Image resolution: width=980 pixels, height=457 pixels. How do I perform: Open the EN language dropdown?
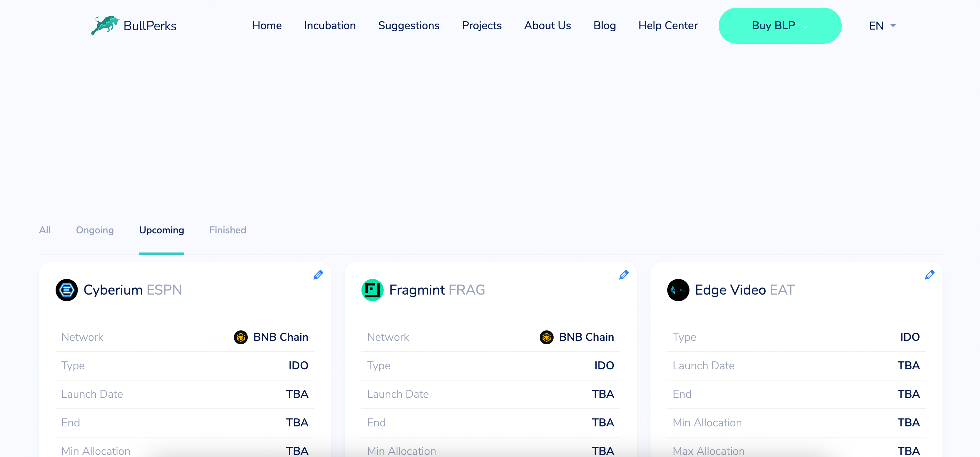point(881,26)
